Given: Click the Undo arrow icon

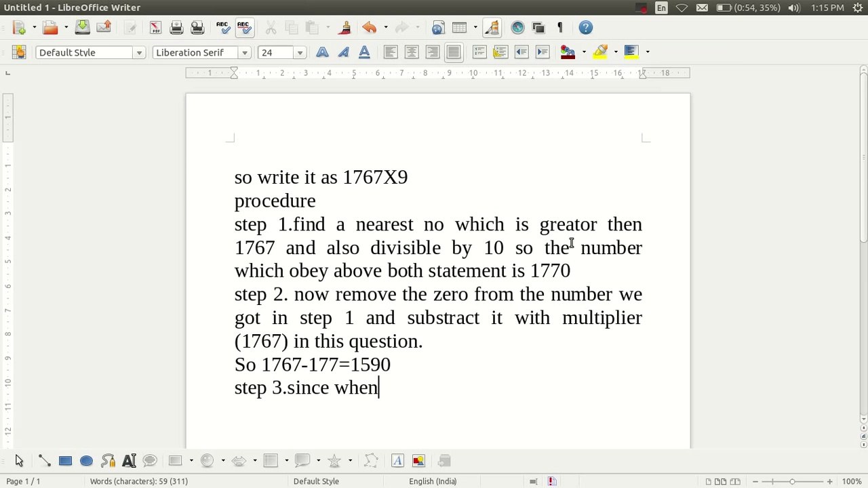Looking at the screenshot, I should pos(369,28).
